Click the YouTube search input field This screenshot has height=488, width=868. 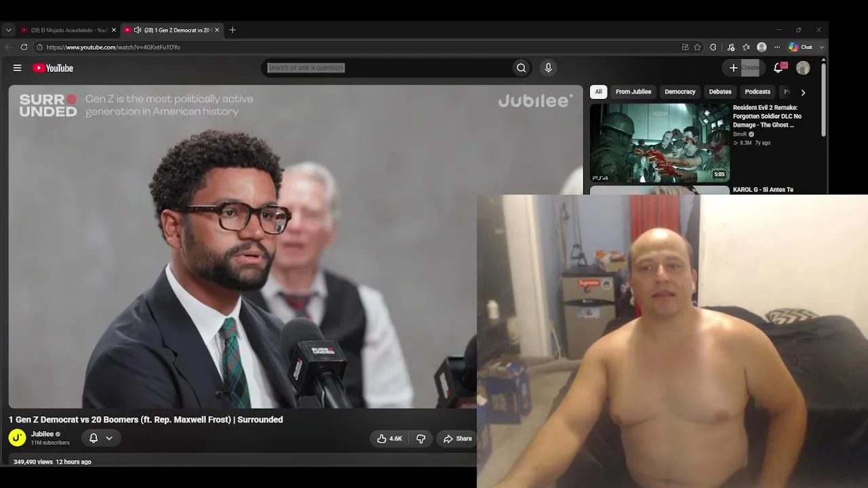[387, 68]
